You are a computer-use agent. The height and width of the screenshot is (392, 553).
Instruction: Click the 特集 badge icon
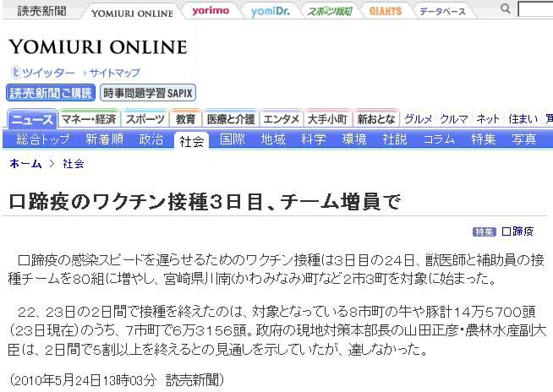[484, 231]
